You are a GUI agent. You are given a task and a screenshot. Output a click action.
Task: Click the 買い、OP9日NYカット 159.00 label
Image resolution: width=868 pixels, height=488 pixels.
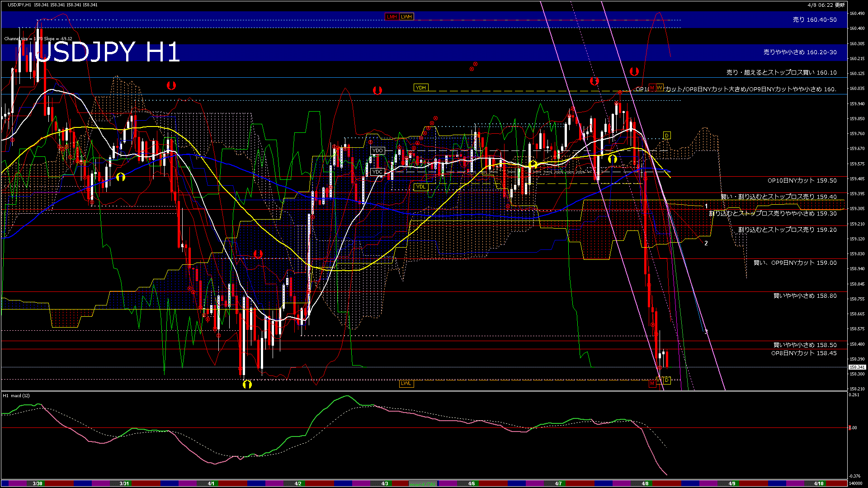pyautogui.click(x=795, y=263)
